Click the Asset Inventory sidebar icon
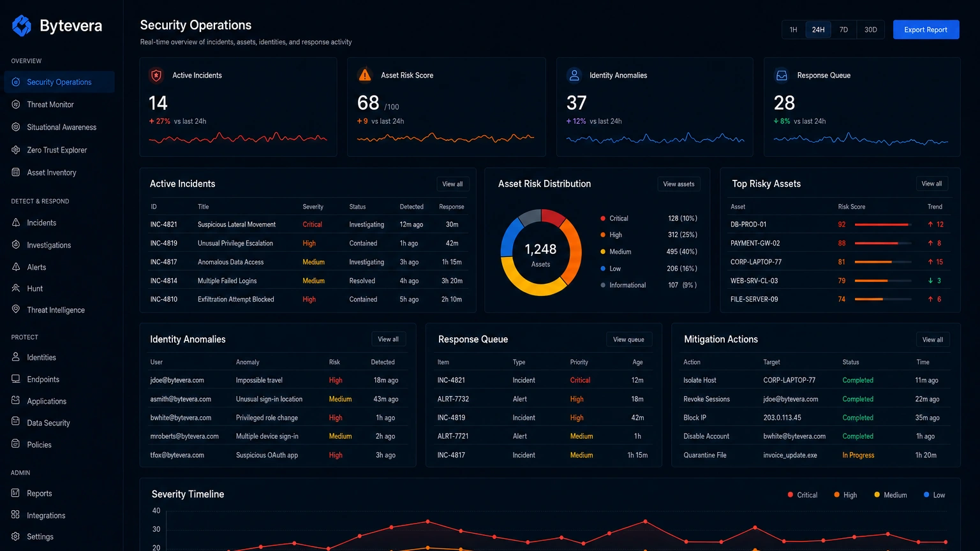980x551 pixels. point(16,172)
